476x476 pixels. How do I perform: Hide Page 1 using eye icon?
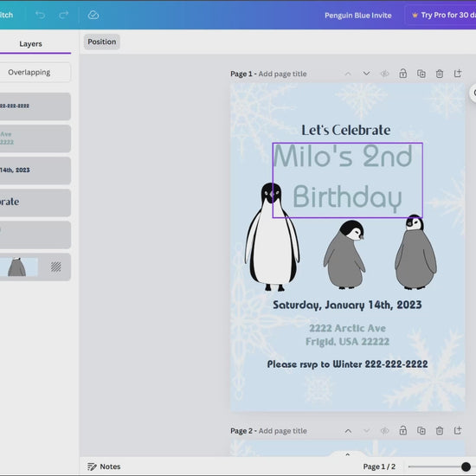[x=384, y=74]
